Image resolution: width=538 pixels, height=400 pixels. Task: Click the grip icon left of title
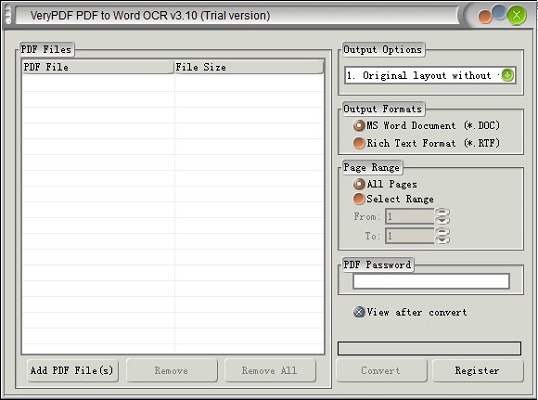tap(8, 15)
